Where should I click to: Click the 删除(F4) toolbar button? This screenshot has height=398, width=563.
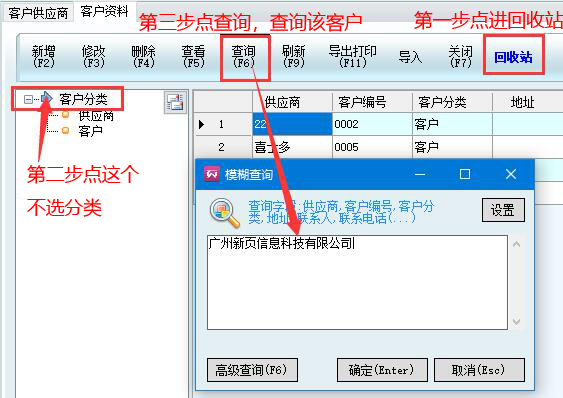[144, 57]
